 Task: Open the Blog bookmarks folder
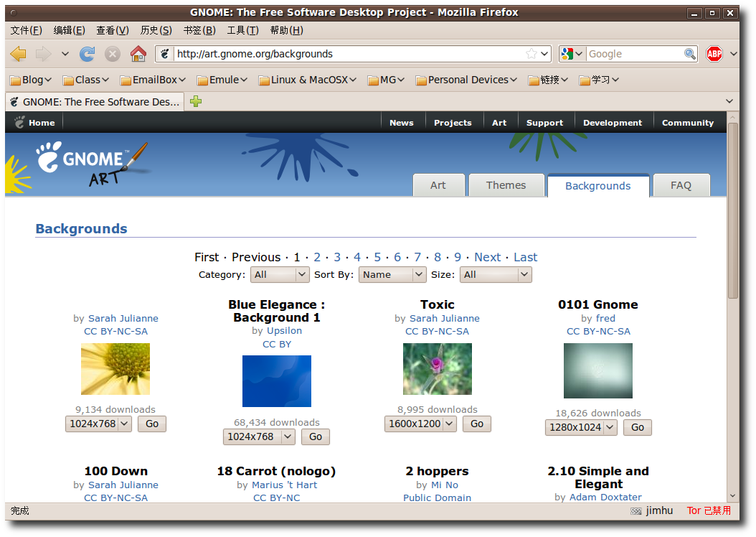click(30, 80)
